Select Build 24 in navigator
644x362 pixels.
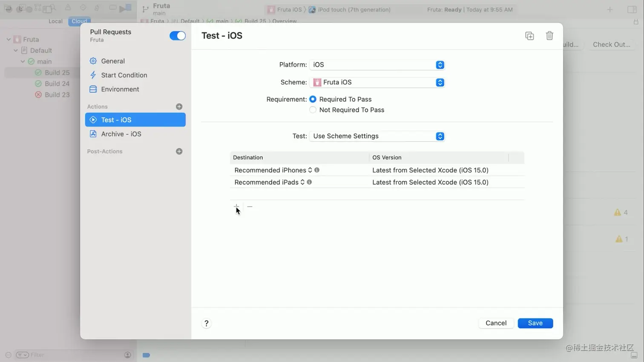coord(57,83)
